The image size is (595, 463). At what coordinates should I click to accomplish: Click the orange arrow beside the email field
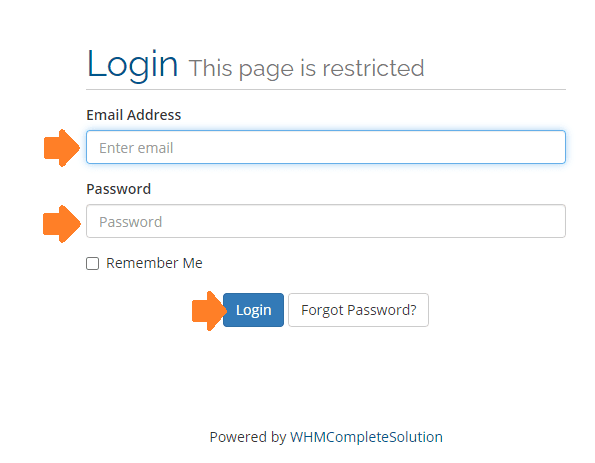pyautogui.click(x=62, y=148)
